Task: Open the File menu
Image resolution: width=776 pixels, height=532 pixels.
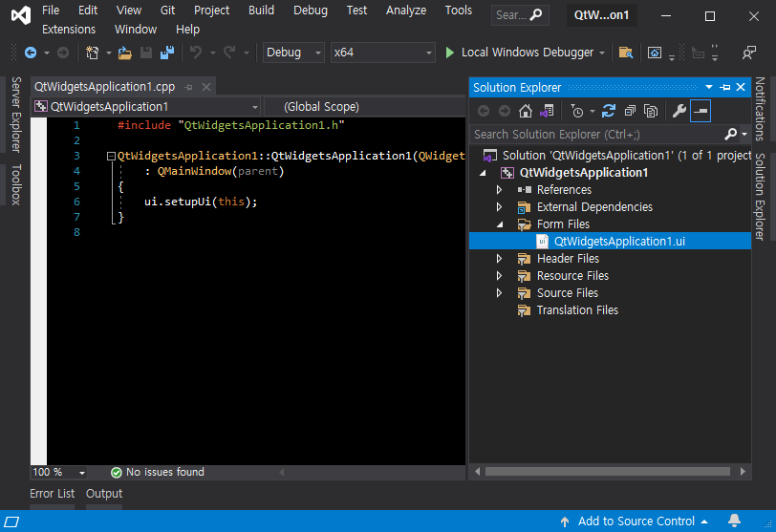Action: pos(51,10)
